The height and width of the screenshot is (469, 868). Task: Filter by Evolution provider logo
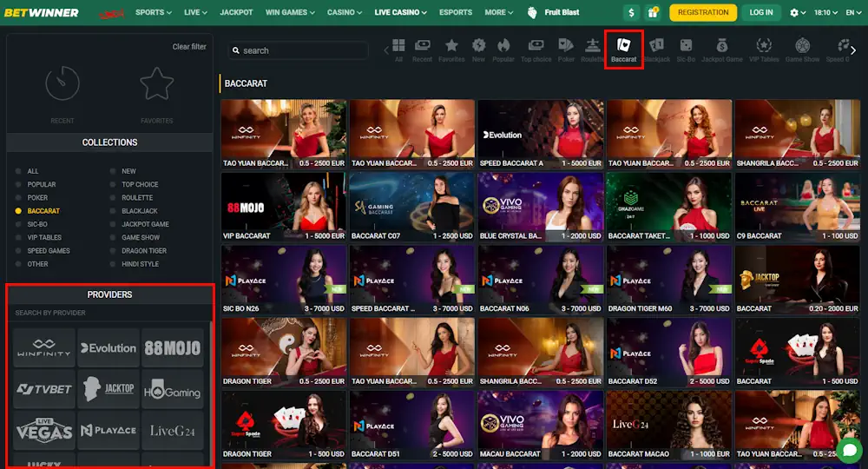click(108, 347)
